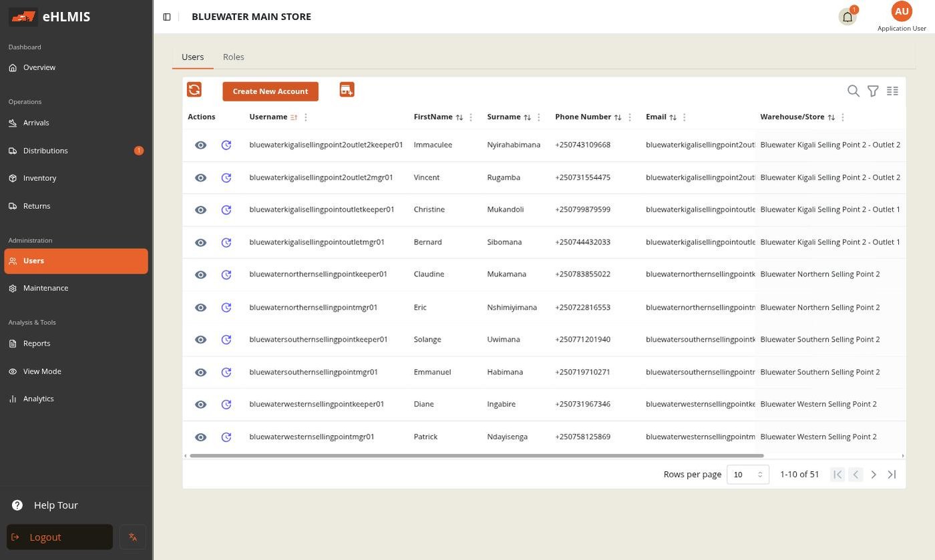
Task: Click reset icon for bluewaterwesternsellingpointmgr01
Action: 226,437
